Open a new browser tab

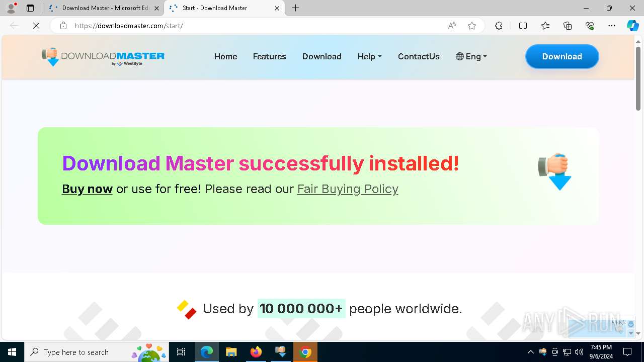pyautogui.click(x=296, y=8)
